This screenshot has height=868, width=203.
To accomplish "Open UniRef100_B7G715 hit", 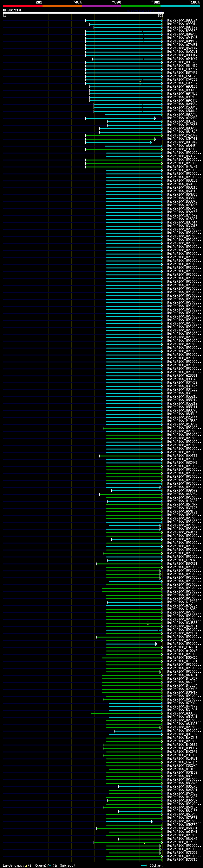I will click(x=182, y=859).
